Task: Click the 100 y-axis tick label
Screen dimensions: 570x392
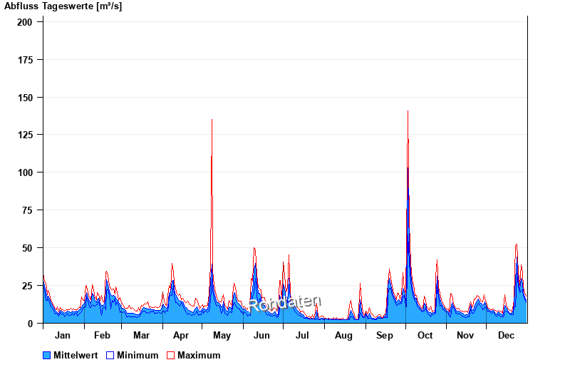Action: [25, 172]
